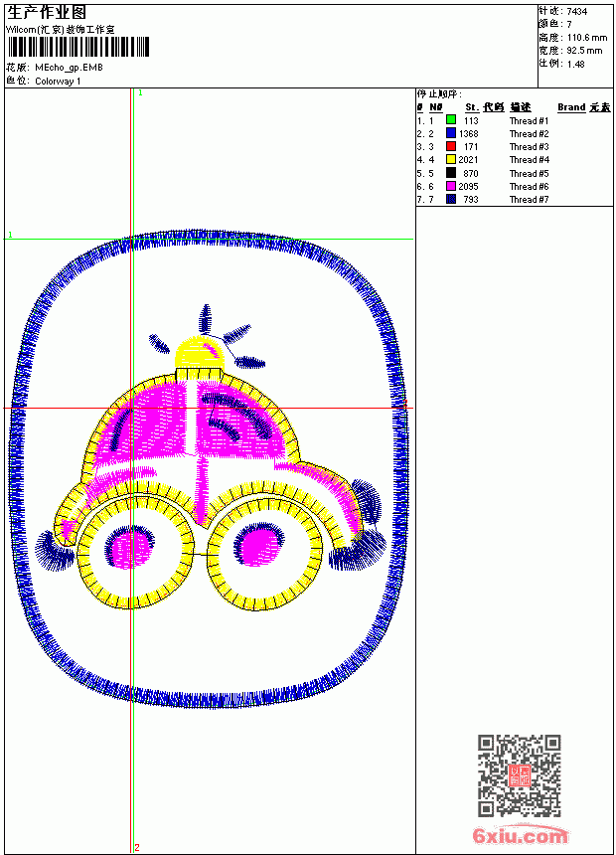Screen dimensions: 616x855
Task: Click the St. column header
Action: pyautogui.click(x=472, y=107)
